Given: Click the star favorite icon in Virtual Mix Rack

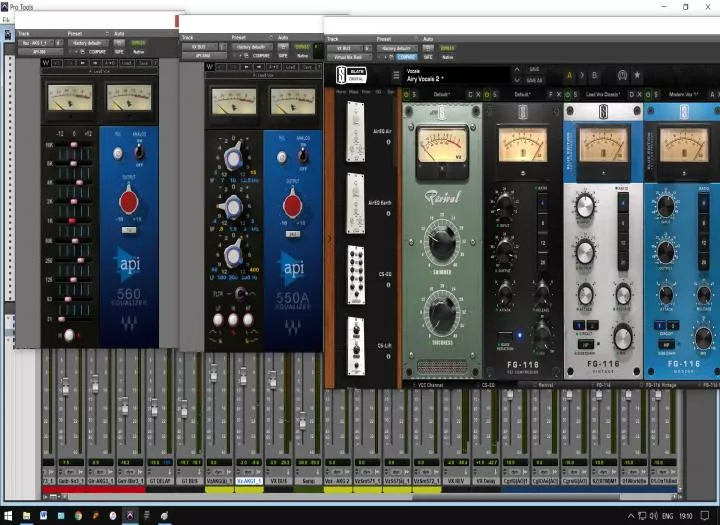Looking at the screenshot, I should 637,75.
